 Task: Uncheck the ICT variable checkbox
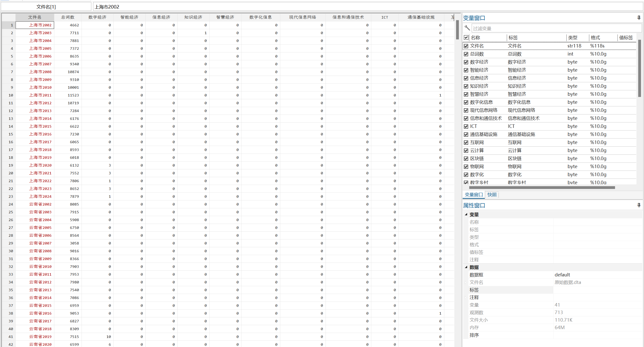click(x=466, y=126)
